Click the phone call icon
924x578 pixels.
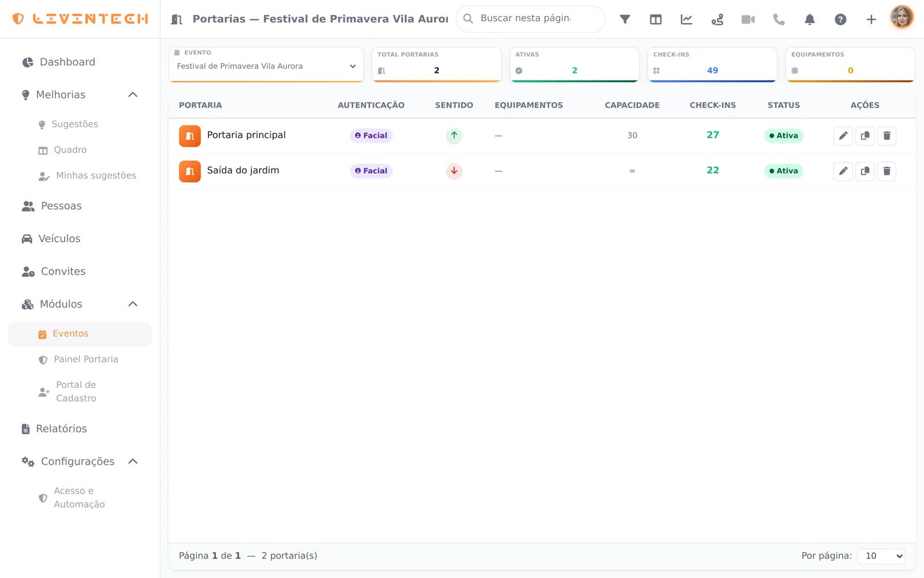point(779,19)
